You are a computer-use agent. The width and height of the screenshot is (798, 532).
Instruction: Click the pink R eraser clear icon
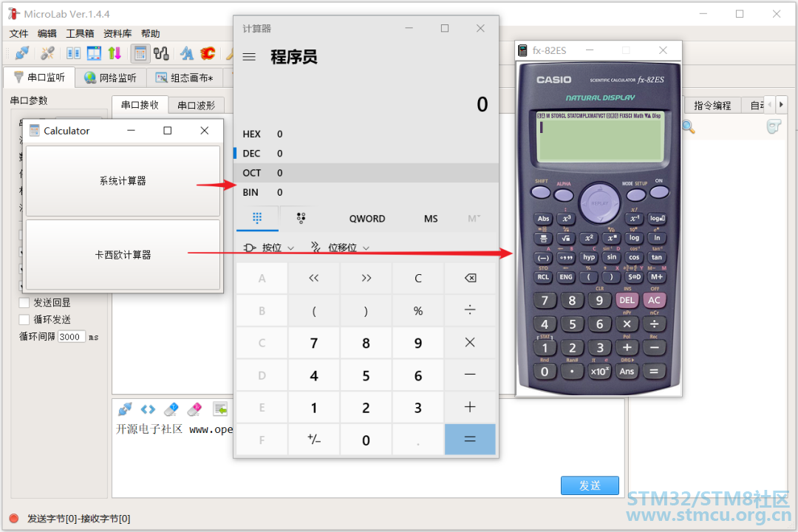(x=195, y=409)
